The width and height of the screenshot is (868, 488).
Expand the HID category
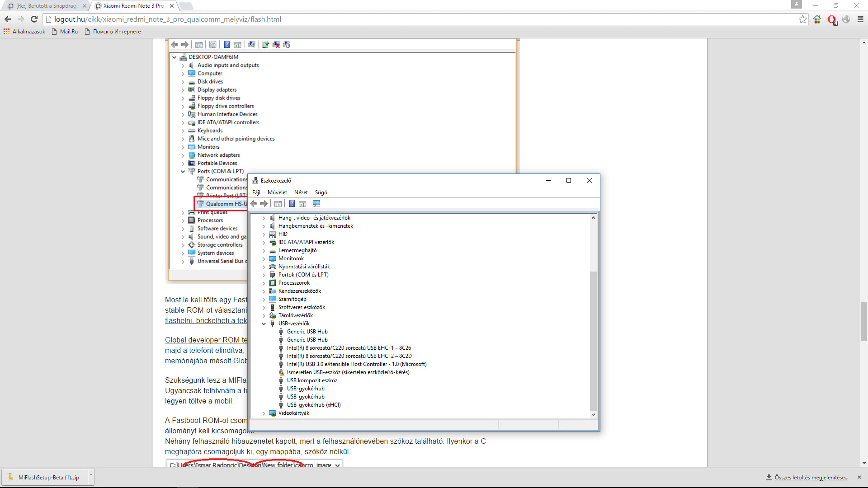click(x=264, y=235)
